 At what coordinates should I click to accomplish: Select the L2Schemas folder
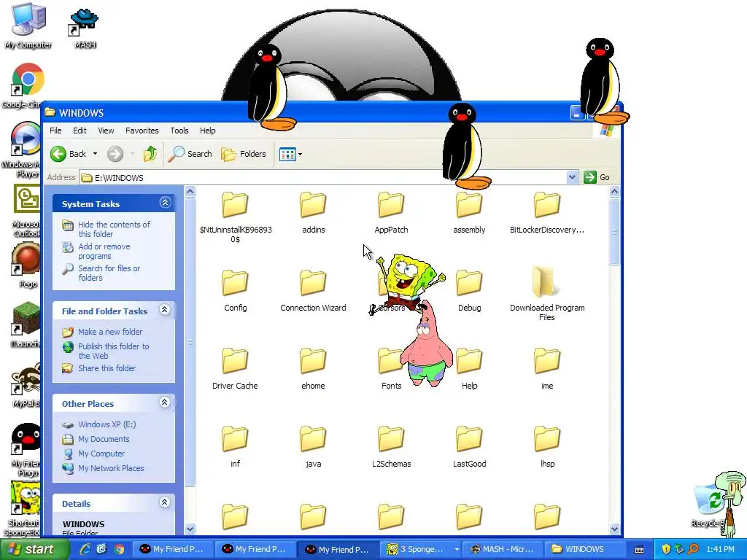(x=391, y=447)
